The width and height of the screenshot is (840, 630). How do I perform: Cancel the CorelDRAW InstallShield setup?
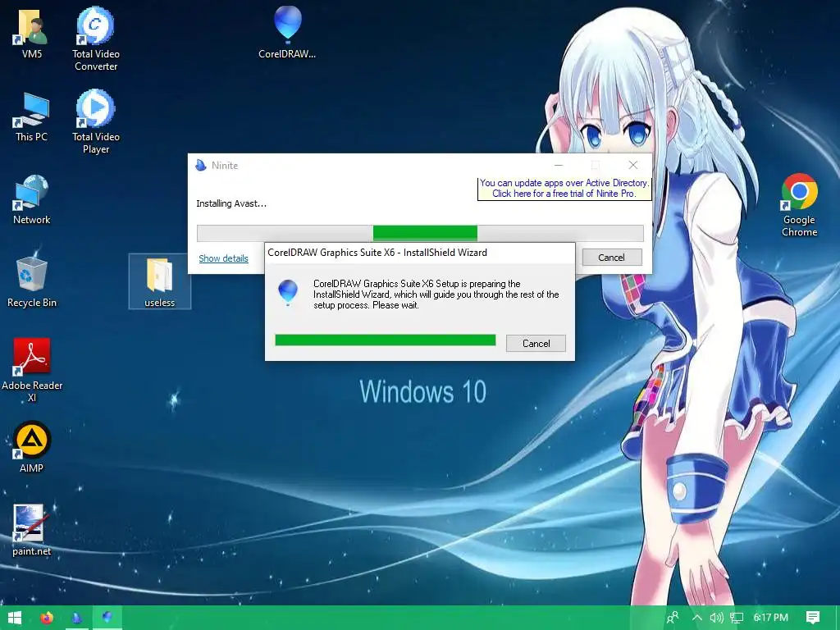(x=536, y=344)
